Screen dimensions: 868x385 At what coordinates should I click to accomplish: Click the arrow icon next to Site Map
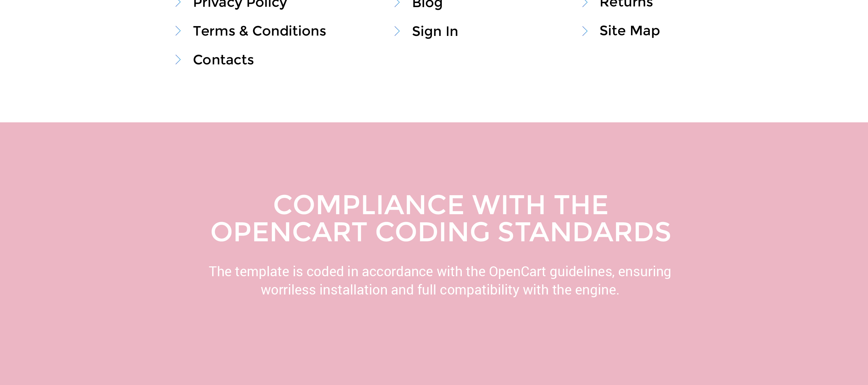point(585,31)
